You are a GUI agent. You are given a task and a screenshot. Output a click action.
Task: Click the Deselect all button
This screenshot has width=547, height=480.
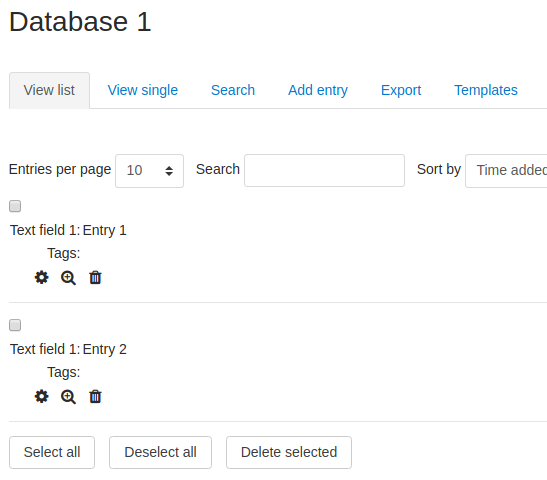point(160,452)
